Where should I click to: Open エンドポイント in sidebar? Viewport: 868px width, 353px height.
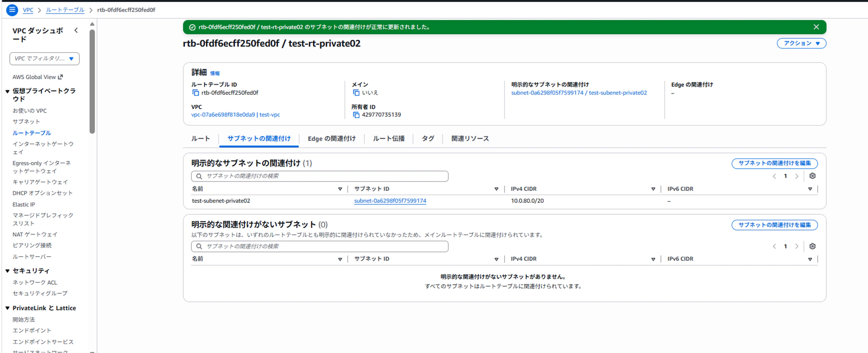[x=32, y=331]
